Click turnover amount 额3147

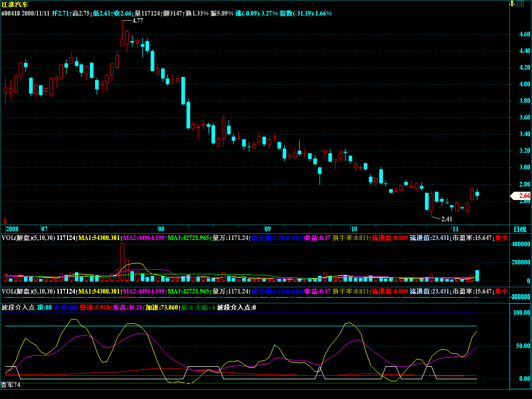pos(172,14)
